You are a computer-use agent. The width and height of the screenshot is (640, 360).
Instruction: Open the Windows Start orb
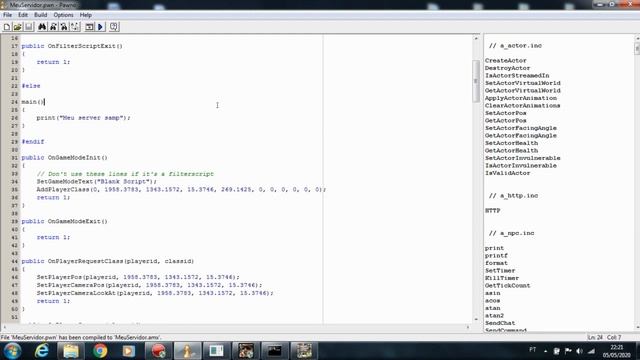pyautogui.click(x=12, y=351)
